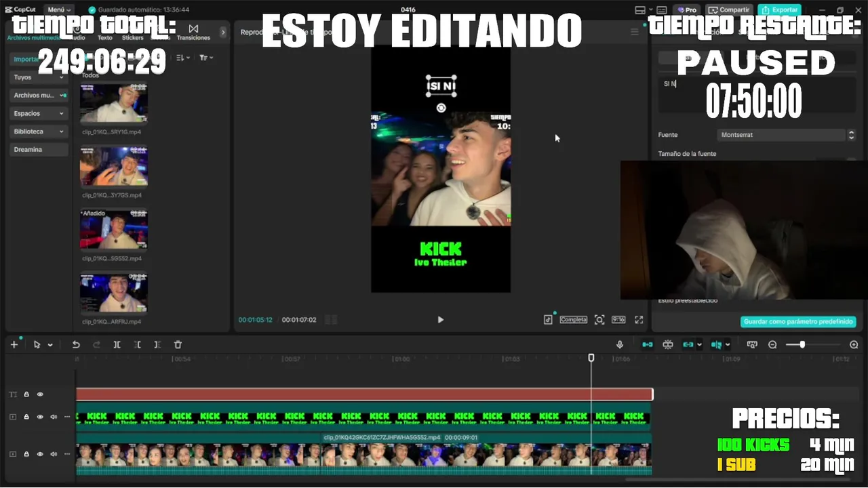Show more media tabs with right arrow

223,32
